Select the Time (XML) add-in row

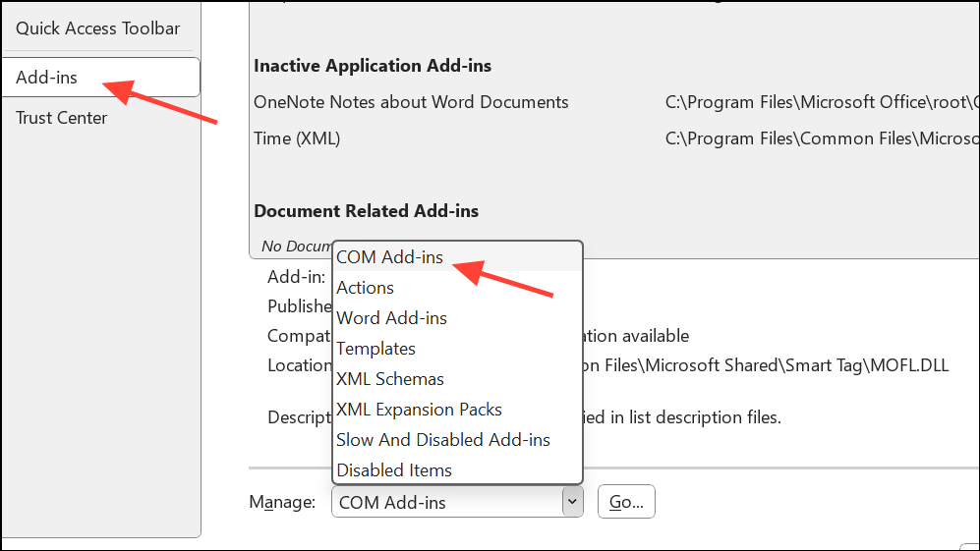[297, 138]
